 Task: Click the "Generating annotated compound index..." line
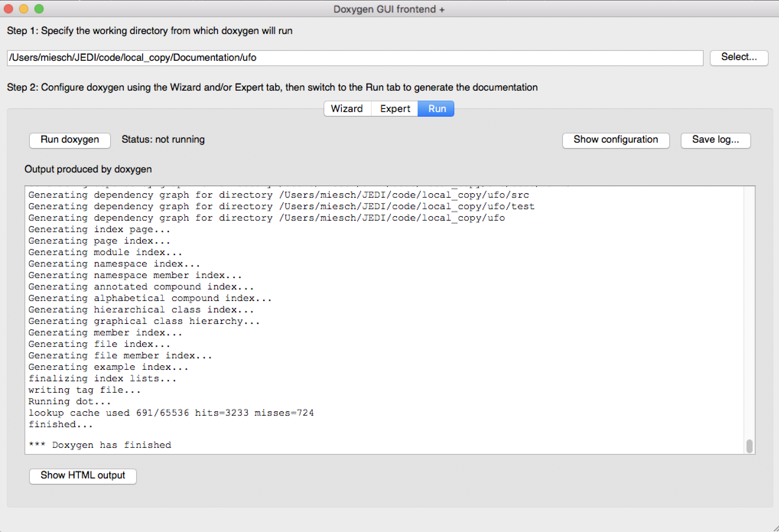point(141,287)
